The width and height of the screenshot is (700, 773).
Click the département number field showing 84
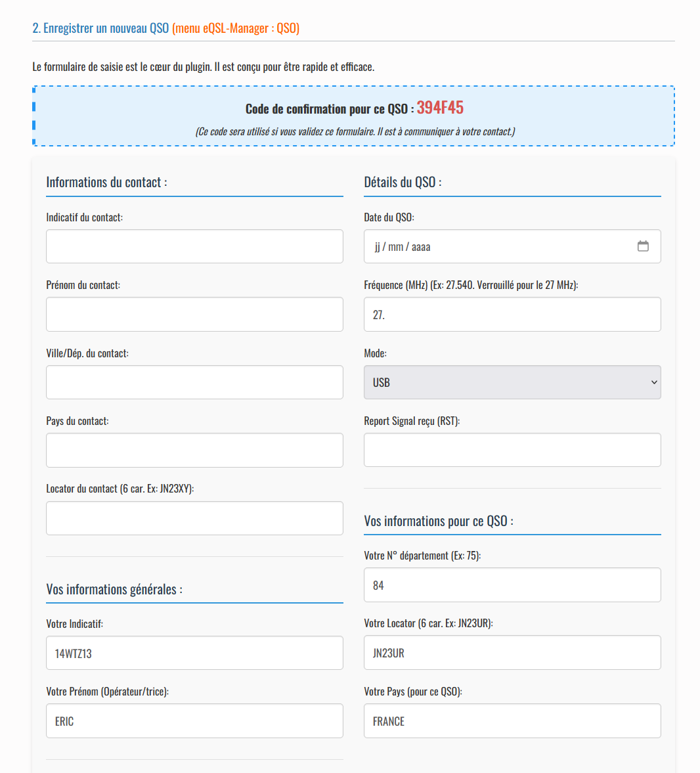(512, 585)
